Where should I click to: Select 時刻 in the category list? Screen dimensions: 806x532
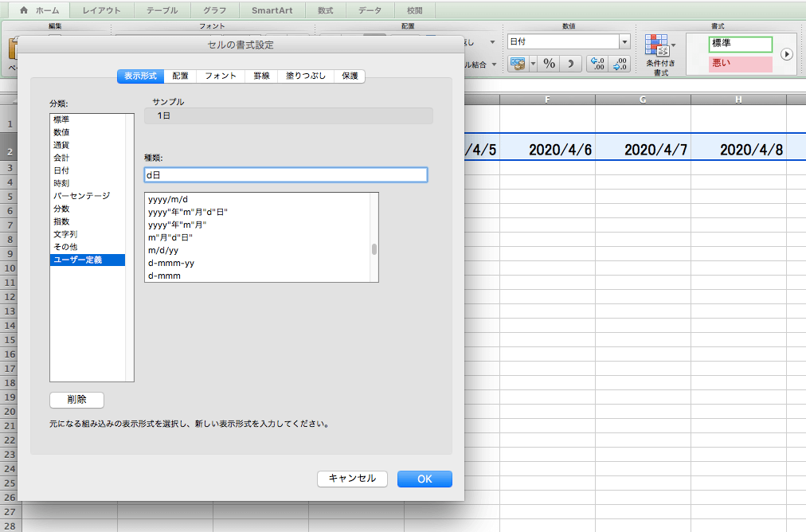click(88, 183)
